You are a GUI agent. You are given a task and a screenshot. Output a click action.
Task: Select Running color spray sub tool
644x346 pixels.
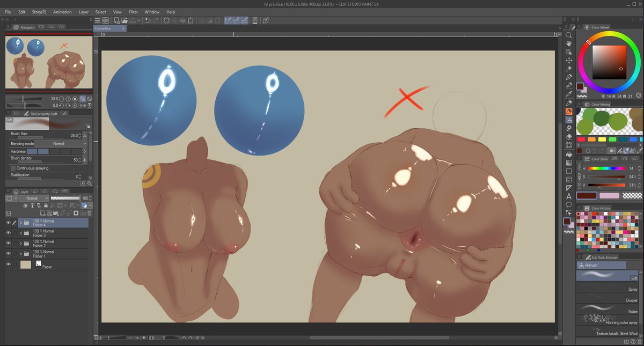click(x=608, y=321)
